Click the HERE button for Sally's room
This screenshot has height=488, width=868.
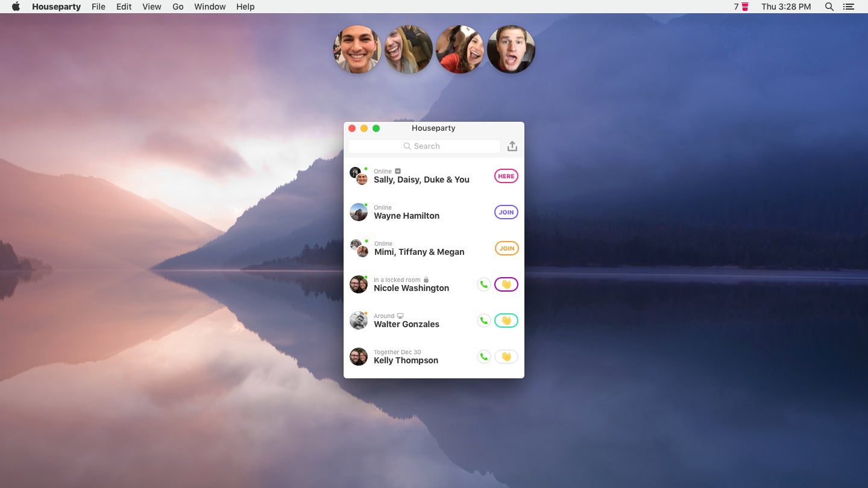point(506,176)
